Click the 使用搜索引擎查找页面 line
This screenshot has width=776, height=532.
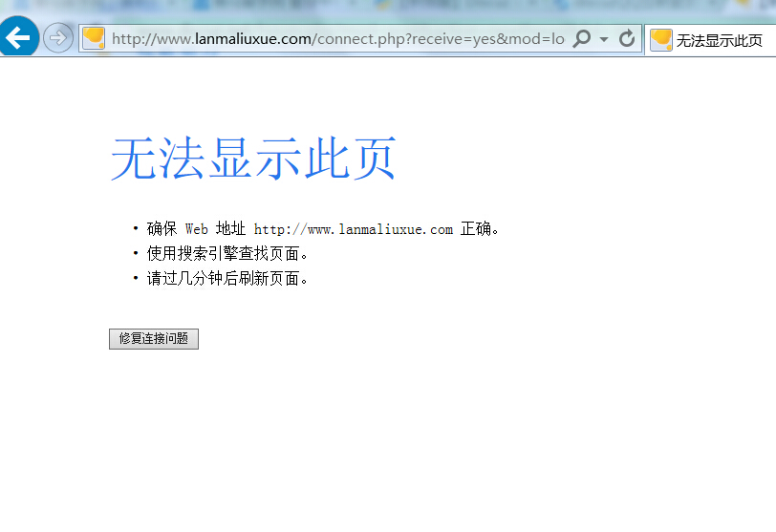(227, 254)
